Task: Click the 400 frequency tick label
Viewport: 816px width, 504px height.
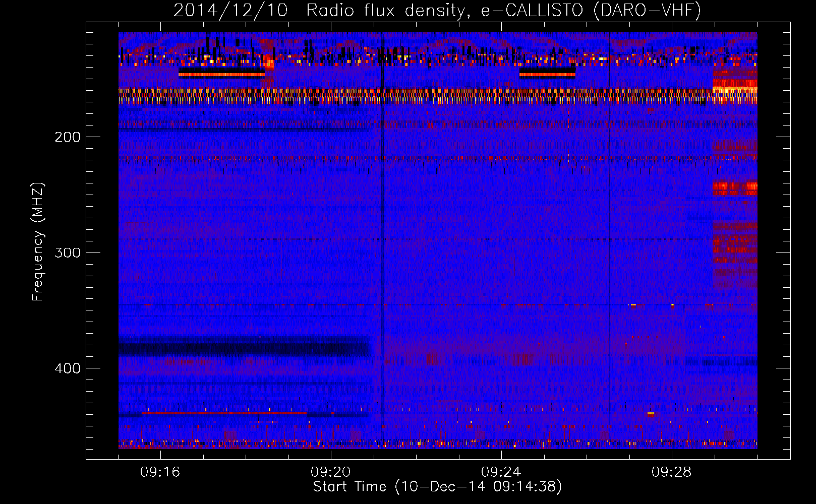Action: [x=68, y=368]
